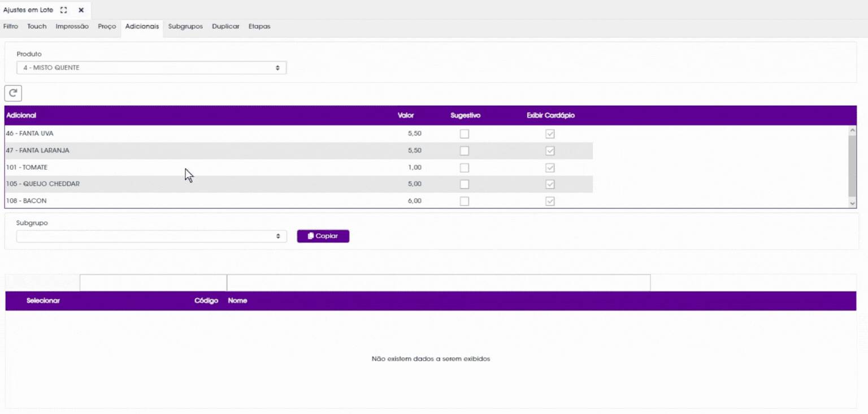Toggle Sugestivo checkbox for BACON
Screen dimensions: 868x414
465,201
